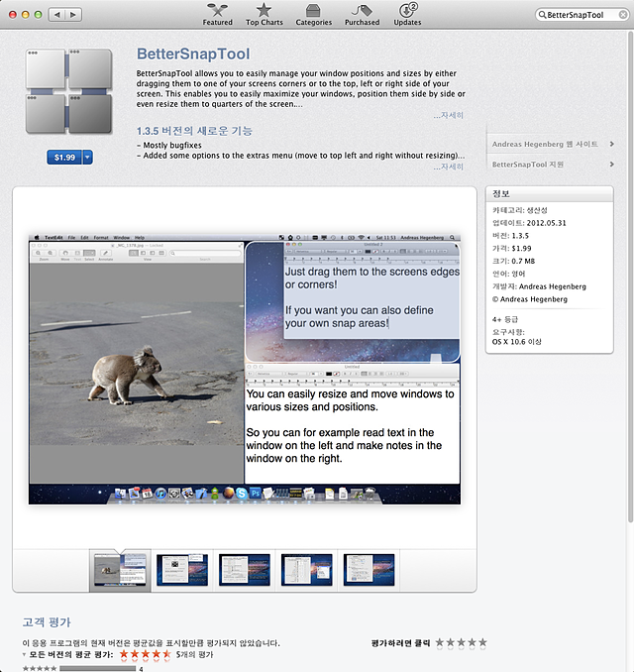Click the 크기: 0.7 MB info row
The width and height of the screenshot is (634, 672).
(x=513, y=261)
